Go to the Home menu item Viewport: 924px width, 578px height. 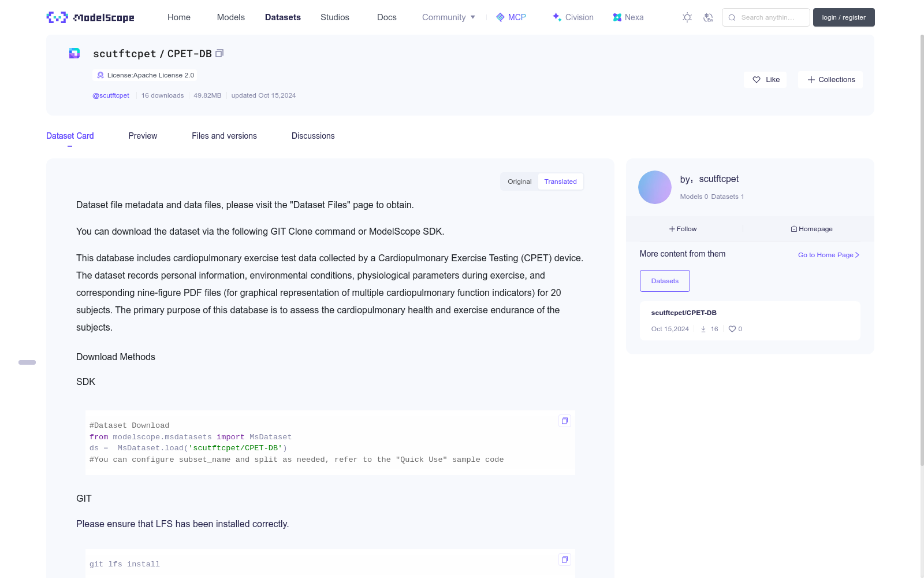point(179,17)
